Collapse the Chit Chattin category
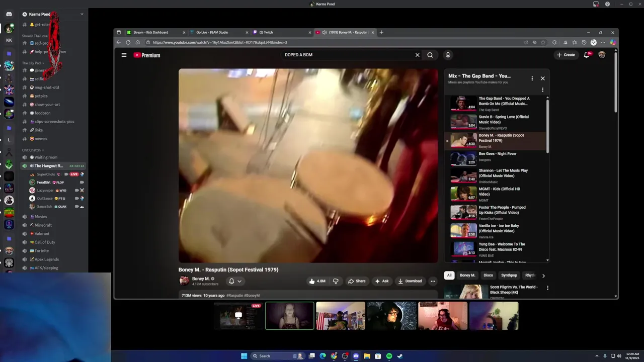Viewport: 644px width, 362px height. [x=33, y=150]
